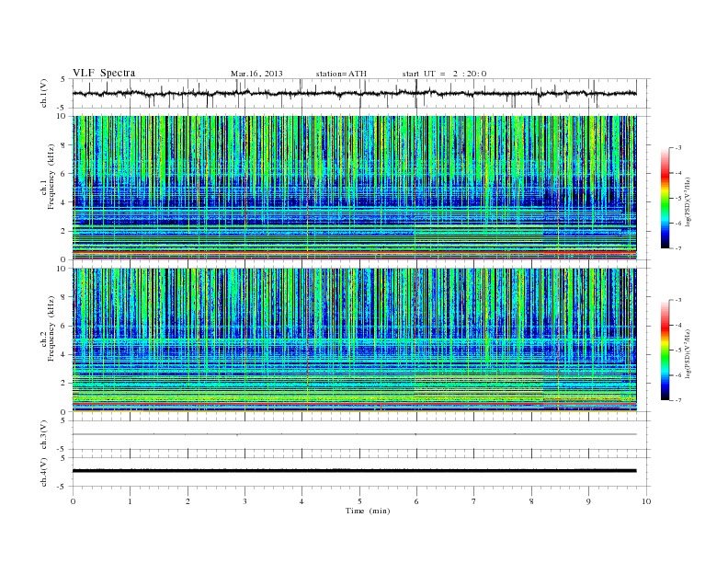Click tick label "7" on the Time axis
728x563 pixels.
pyautogui.click(x=474, y=501)
